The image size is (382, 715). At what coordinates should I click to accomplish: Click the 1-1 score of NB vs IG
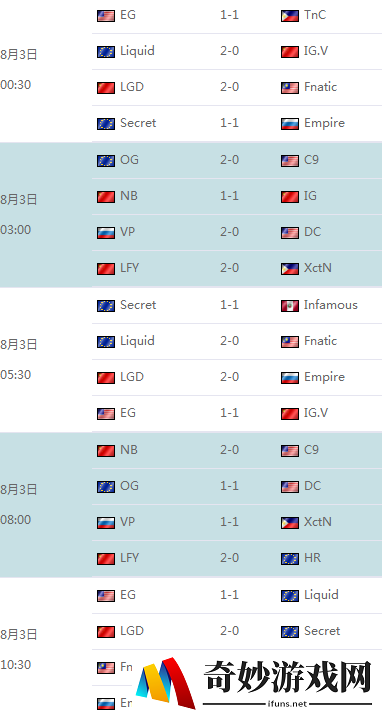point(229,196)
